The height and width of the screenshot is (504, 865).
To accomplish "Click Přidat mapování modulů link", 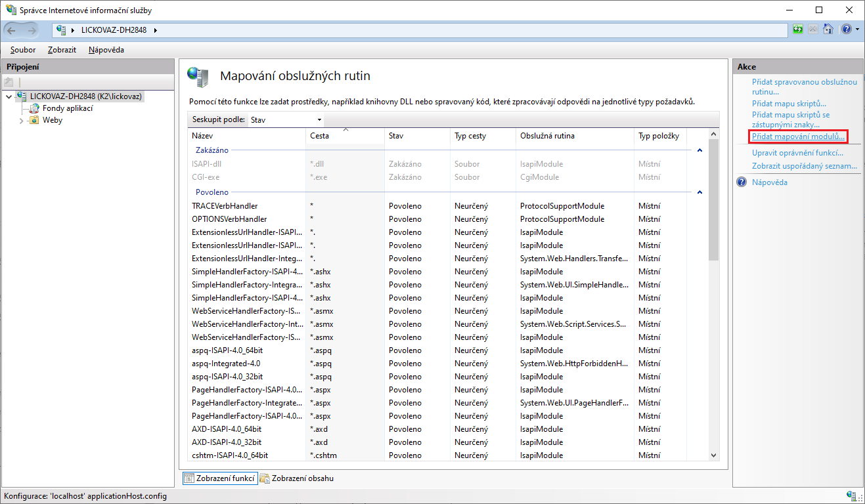I will [798, 136].
